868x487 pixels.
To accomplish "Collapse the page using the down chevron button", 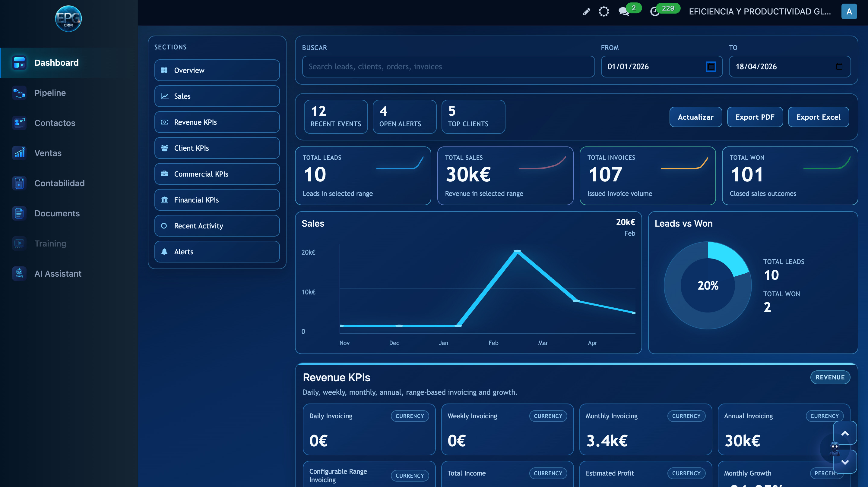I will [844, 462].
